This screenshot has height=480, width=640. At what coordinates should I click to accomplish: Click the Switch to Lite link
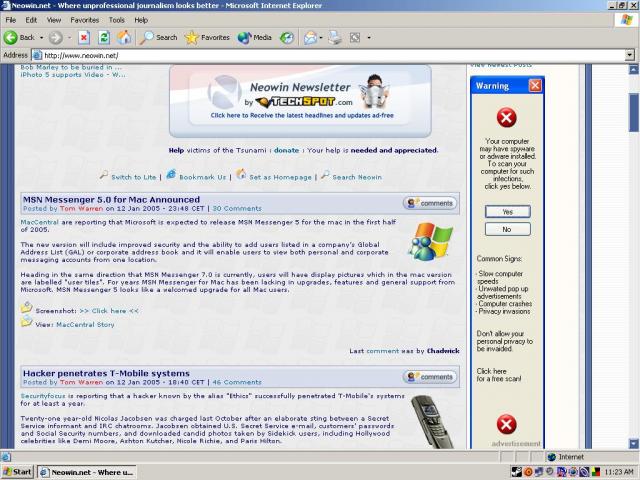(x=133, y=177)
